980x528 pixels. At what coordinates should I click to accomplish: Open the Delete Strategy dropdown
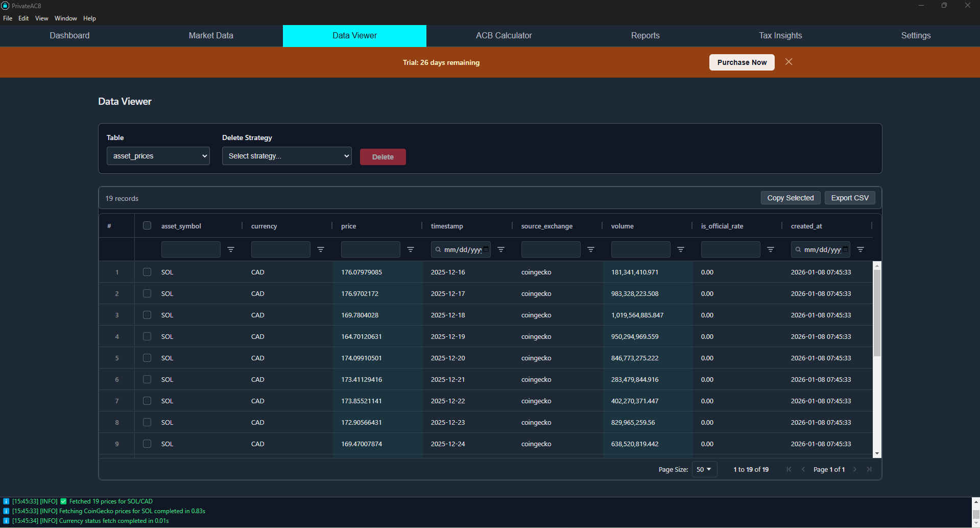tap(287, 156)
